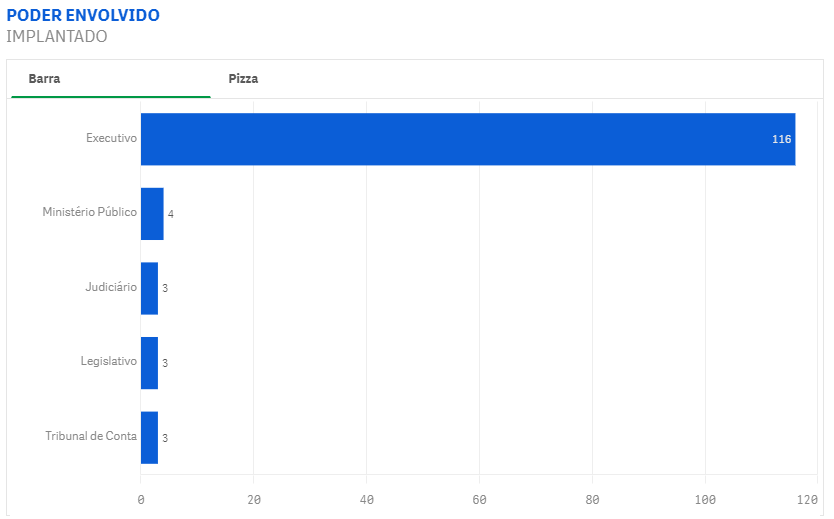The image size is (834, 519).
Task: Select the Ministério Público bar
Action: (x=152, y=214)
